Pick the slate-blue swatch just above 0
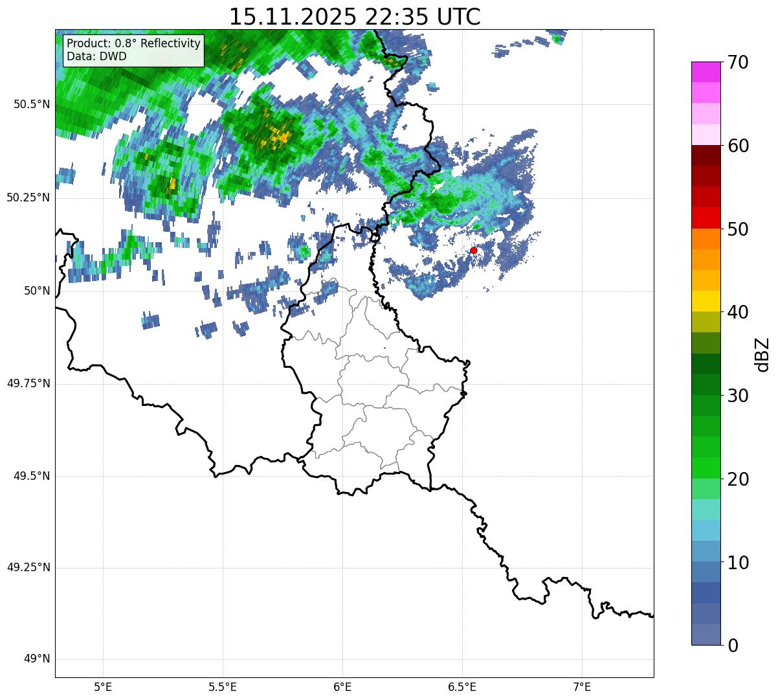This screenshot has width=778, height=700. [x=706, y=635]
